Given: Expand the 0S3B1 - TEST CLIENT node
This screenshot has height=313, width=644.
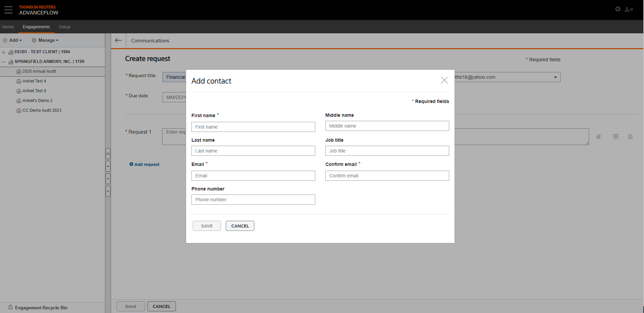Looking at the screenshot, I should 4,52.
